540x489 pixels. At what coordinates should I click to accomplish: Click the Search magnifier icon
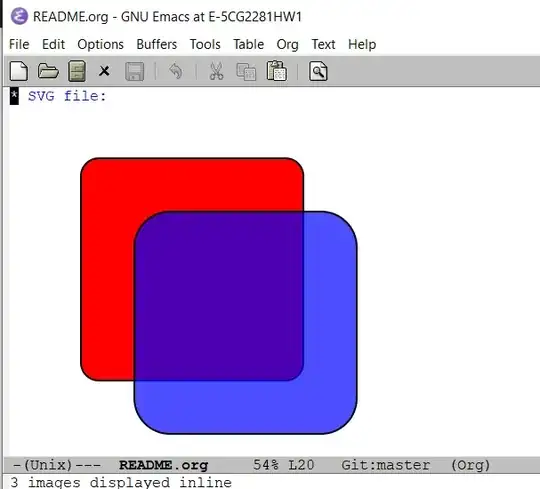click(318, 71)
